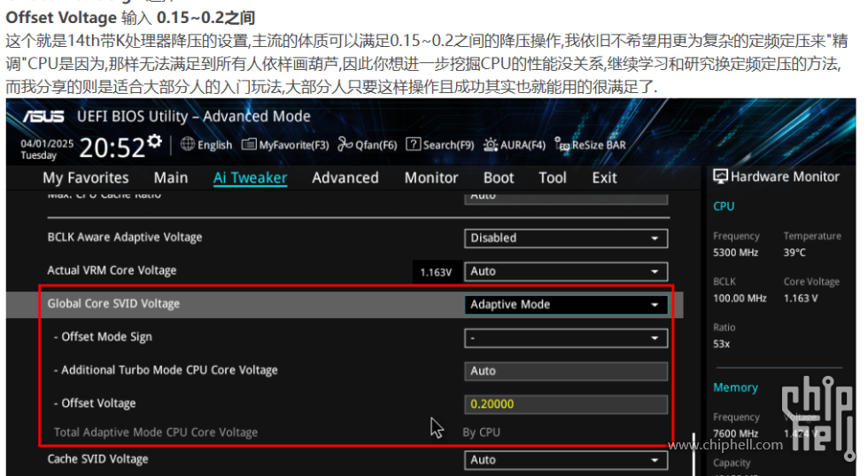Viewport: 868px width, 476px height.
Task: Select Actual VRM Core Voltage label
Action: point(112,270)
